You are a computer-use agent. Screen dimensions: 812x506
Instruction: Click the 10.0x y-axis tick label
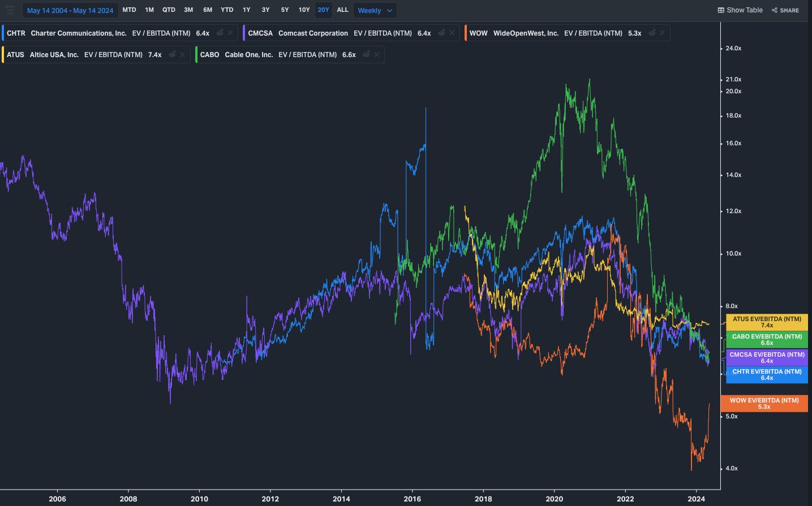click(x=733, y=254)
